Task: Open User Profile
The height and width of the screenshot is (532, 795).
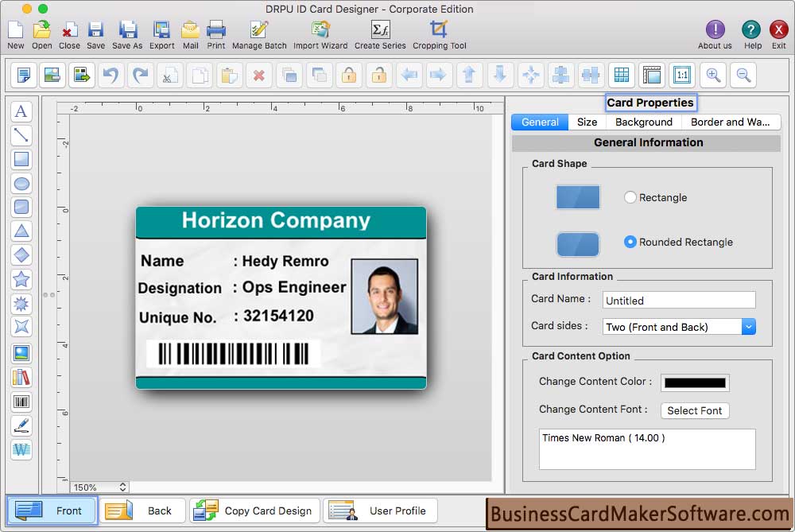Action: [380, 511]
